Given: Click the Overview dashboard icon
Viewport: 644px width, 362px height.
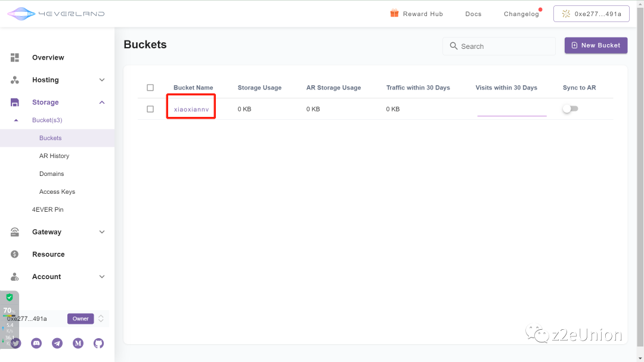Looking at the screenshot, I should (15, 58).
